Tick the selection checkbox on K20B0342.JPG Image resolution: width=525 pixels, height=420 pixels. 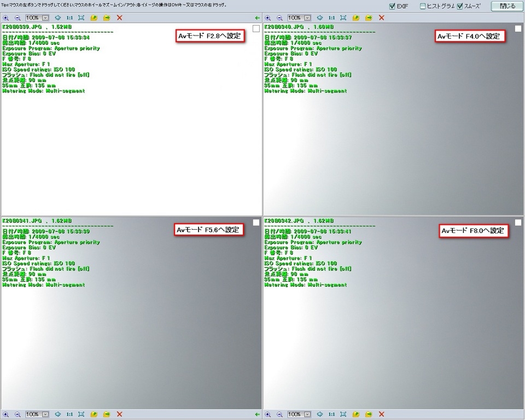(x=518, y=223)
